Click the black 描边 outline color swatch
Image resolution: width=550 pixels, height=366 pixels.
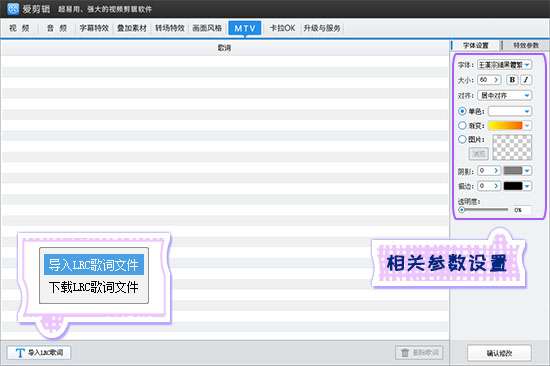pyautogui.click(x=513, y=186)
